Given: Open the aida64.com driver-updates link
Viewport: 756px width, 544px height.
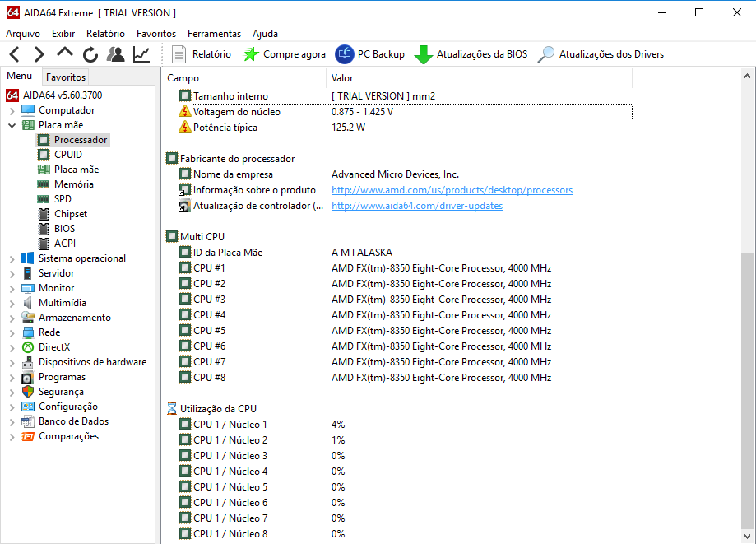Looking at the screenshot, I should coord(417,206).
